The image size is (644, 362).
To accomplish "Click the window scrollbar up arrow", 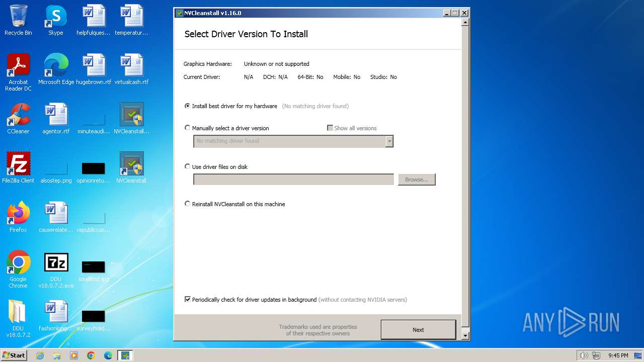I will (465, 22).
